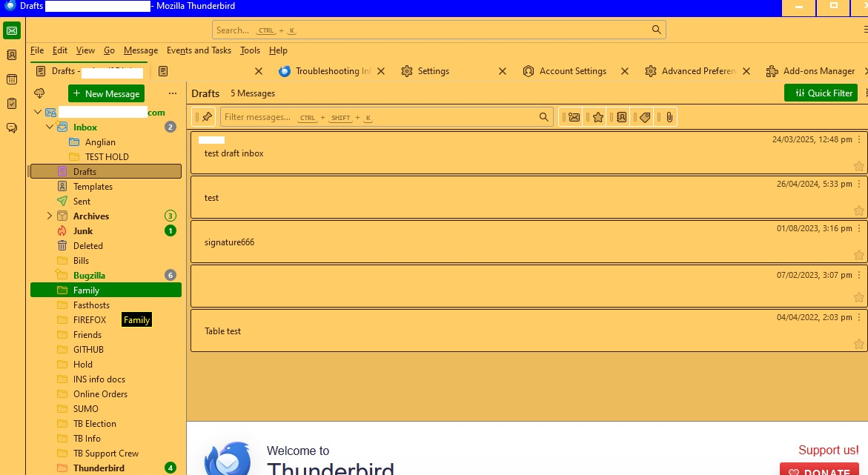Image resolution: width=868 pixels, height=475 pixels.
Task: Collapse the account folder tree
Action: tap(38, 112)
